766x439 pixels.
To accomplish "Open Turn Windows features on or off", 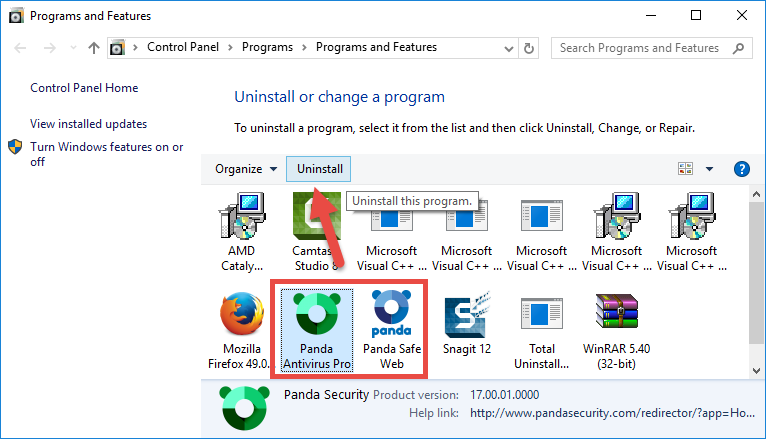I will coord(106,154).
